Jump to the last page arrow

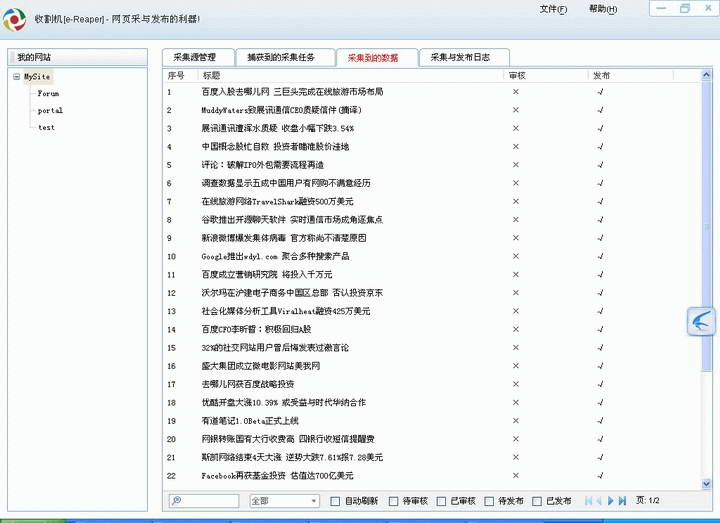(x=622, y=501)
